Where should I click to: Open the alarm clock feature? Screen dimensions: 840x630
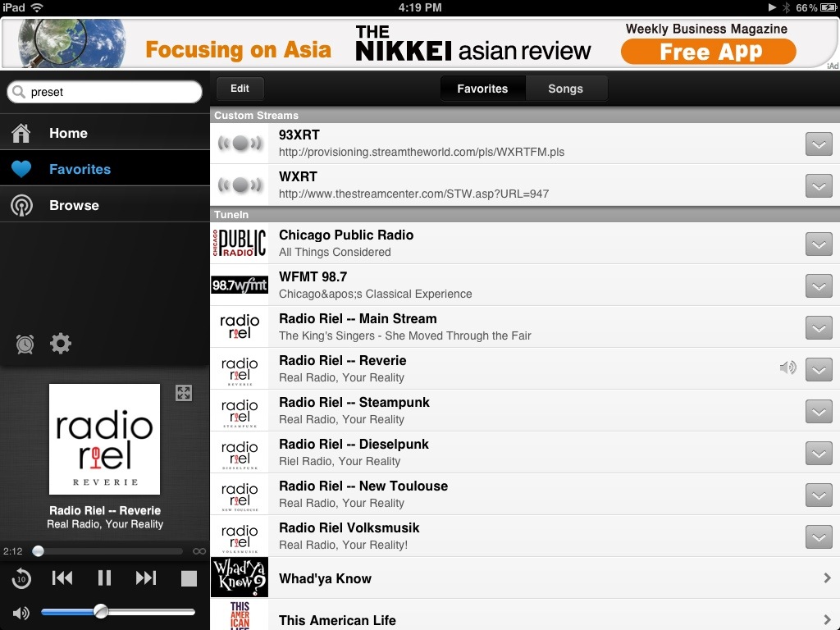coord(25,344)
